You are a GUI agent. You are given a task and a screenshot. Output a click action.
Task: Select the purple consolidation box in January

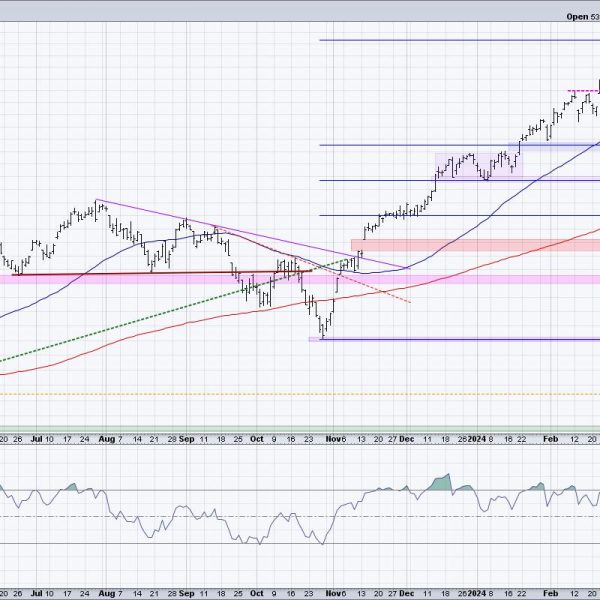click(x=479, y=165)
